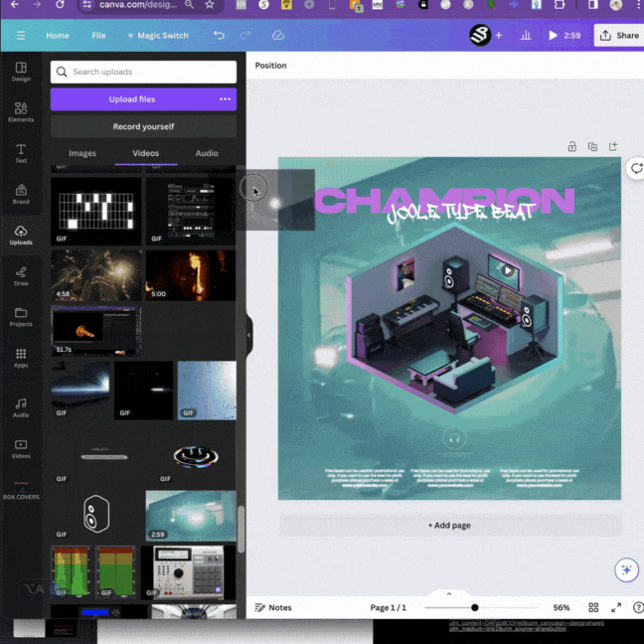
Task: Switch to the Videos tab
Action: [146, 153]
